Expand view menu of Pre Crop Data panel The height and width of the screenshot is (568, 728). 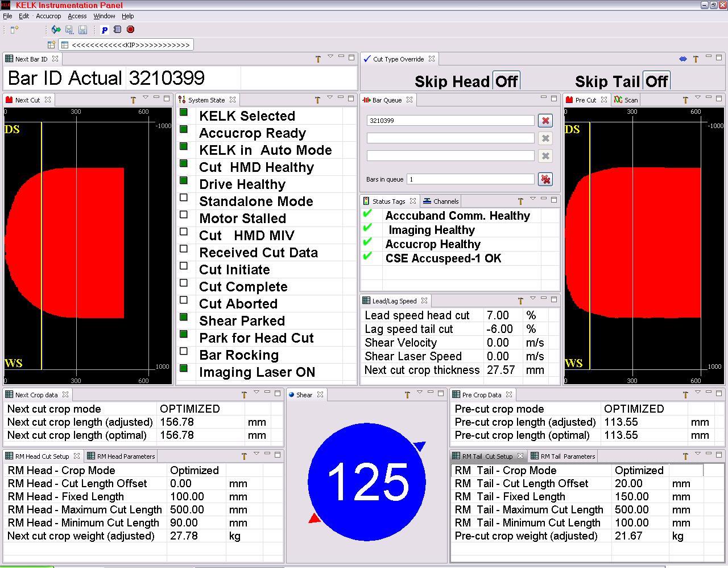pyautogui.click(x=697, y=393)
